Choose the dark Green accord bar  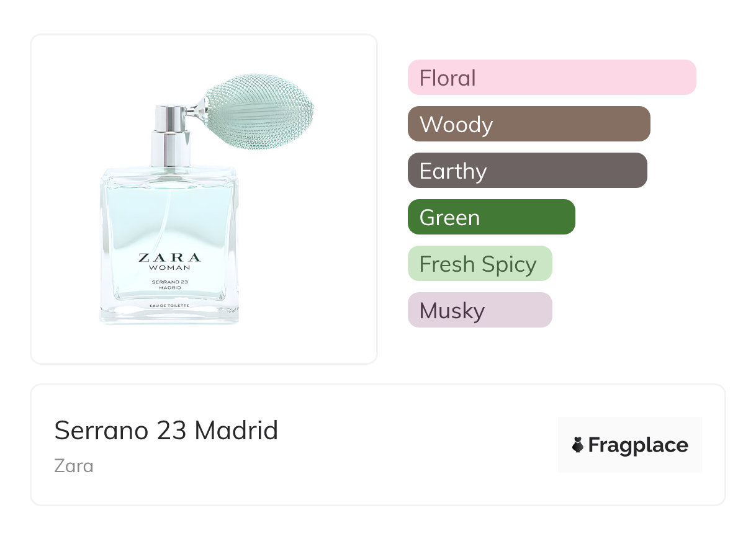click(x=491, y=217)
